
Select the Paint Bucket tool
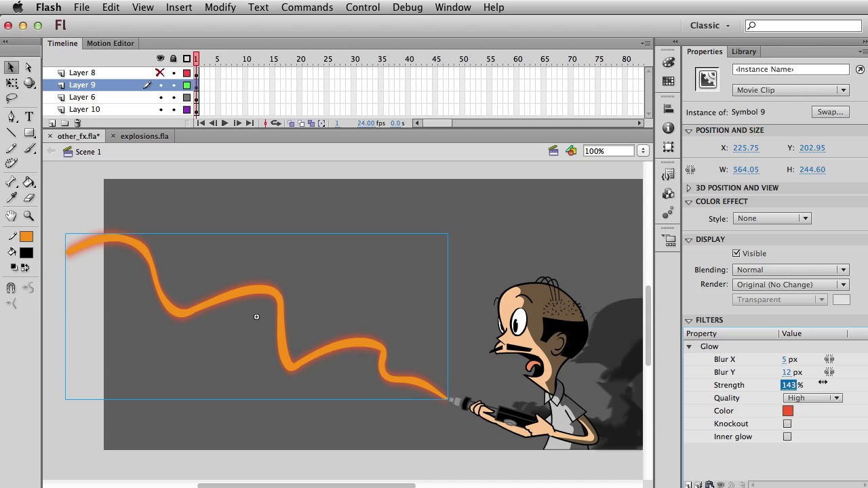tap(29, 182)
